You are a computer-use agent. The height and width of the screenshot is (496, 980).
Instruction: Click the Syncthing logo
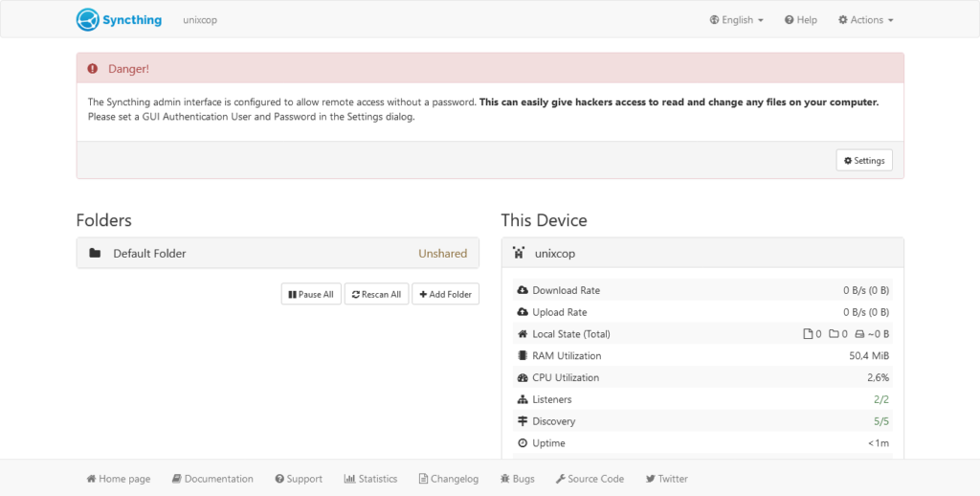pyautogui.click(x=119, y=20)
